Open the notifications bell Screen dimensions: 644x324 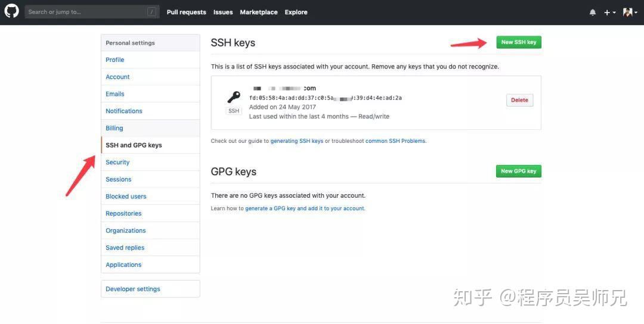(x=593, y=12)
